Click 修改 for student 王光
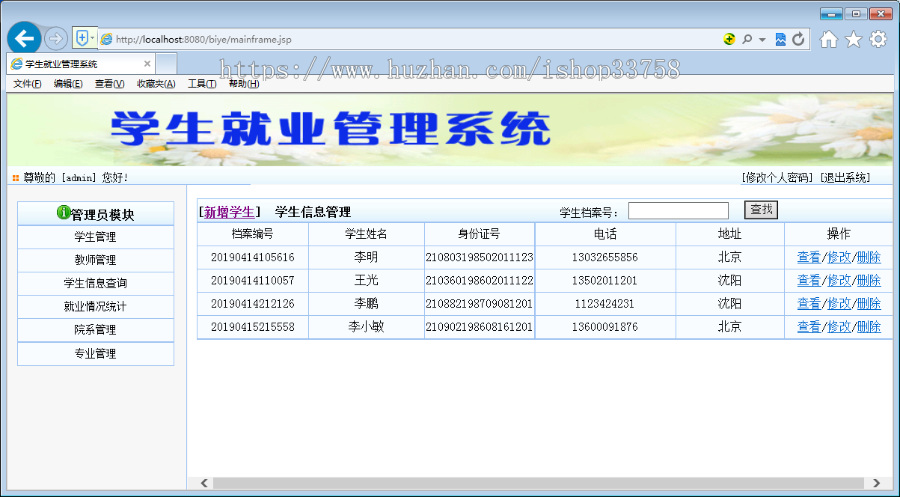The image size is (900, 497). coord(839,281)
